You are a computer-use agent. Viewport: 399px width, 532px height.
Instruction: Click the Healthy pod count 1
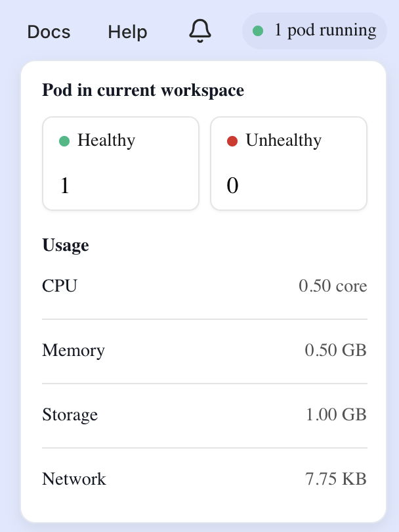(x=64, y=187)
